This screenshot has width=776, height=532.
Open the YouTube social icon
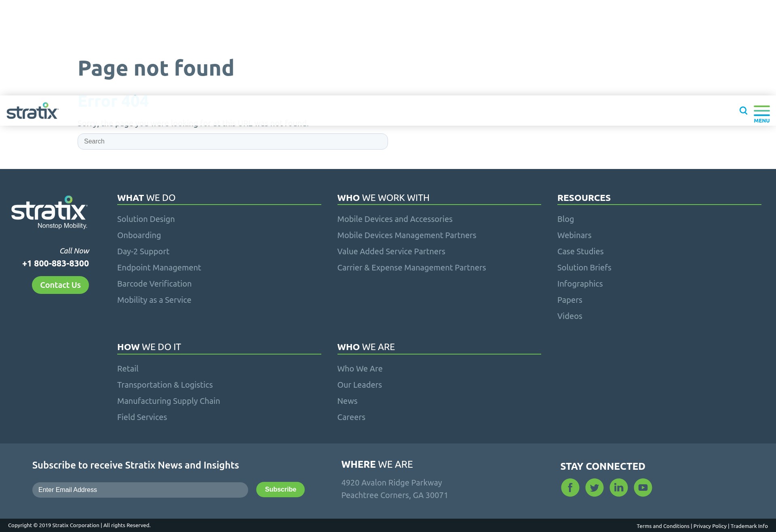coord(643,488)
